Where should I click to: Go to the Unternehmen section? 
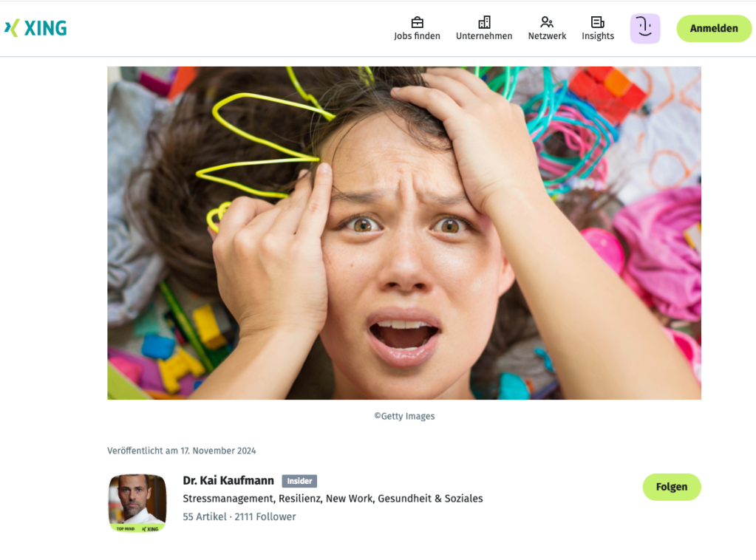coord(484,36)
